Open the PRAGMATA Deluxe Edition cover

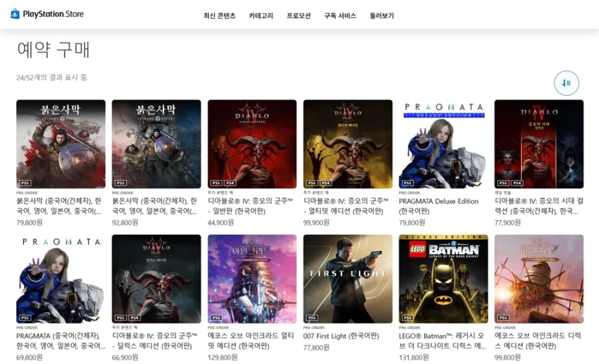point(443,144)
